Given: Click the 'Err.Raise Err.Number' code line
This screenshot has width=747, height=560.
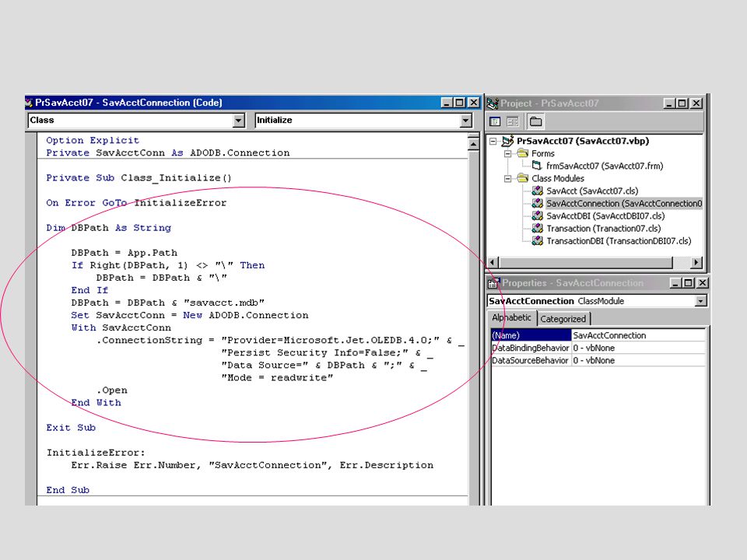Looking at the screenshot, I should tap(252, 465).
